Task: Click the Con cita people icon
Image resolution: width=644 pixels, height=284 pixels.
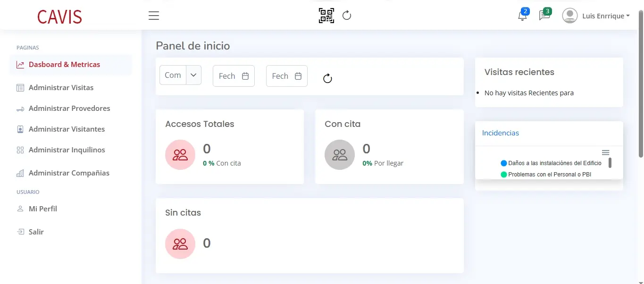Action: click(340, 155)
